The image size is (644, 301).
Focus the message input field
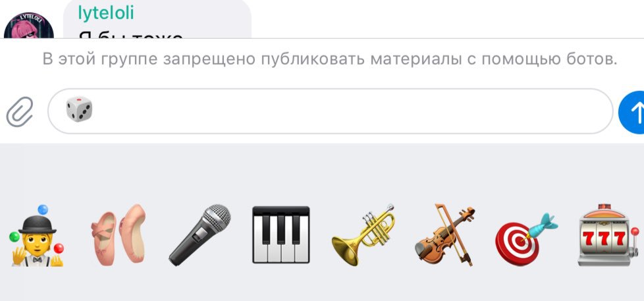(x=330, y=111)
